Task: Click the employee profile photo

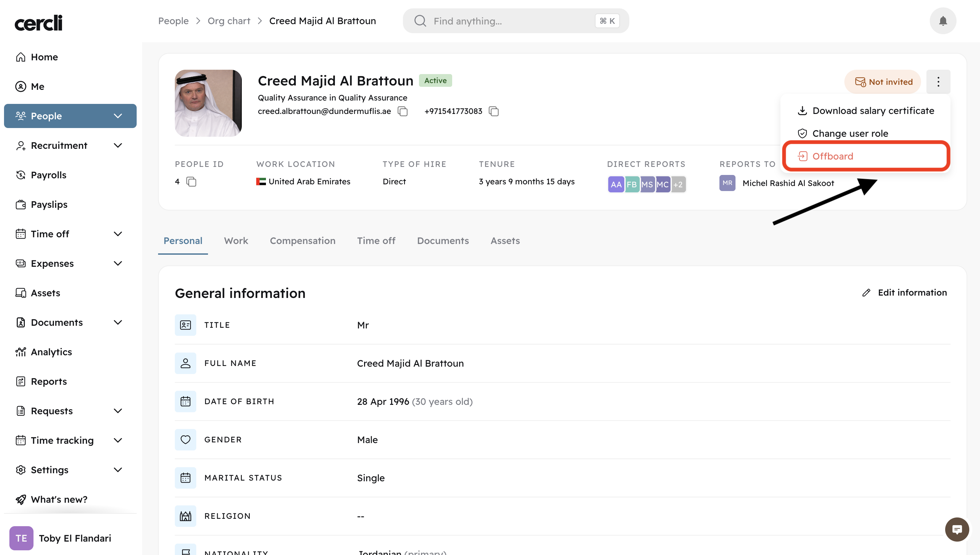Action: [x=208, y=103]
